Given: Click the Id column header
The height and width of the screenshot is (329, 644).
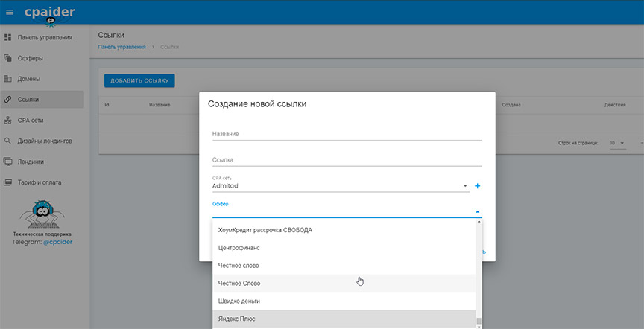Looking at the screenshot, I should pos(107,105).
